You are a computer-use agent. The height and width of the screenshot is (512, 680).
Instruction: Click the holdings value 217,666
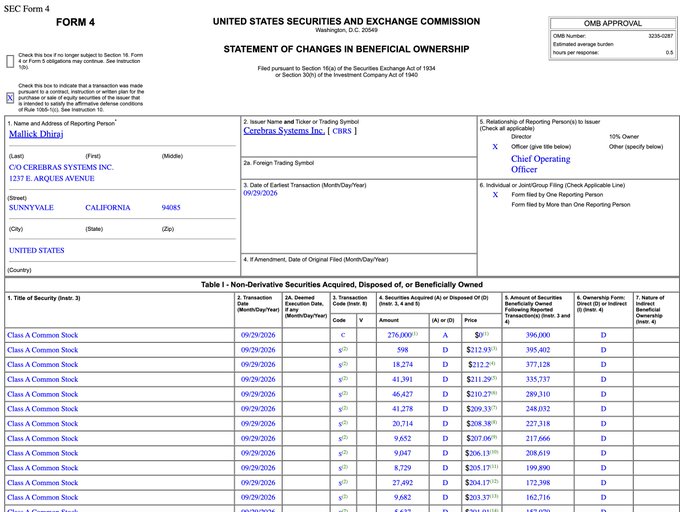538,438
